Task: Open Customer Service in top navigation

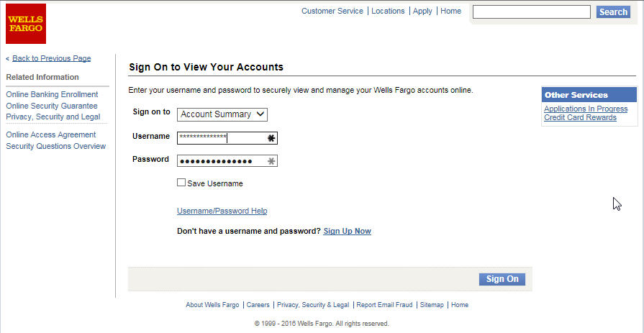Action: pyautogui.click(x=332, y=11)
